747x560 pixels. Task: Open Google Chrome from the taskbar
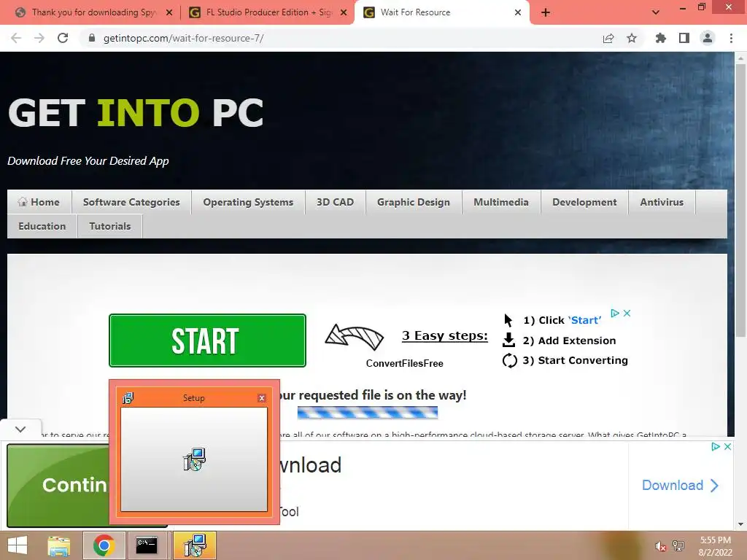point(104,545)
